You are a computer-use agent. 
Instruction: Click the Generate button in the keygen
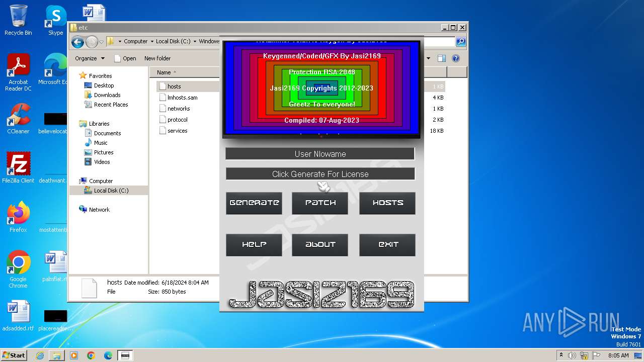254,203
